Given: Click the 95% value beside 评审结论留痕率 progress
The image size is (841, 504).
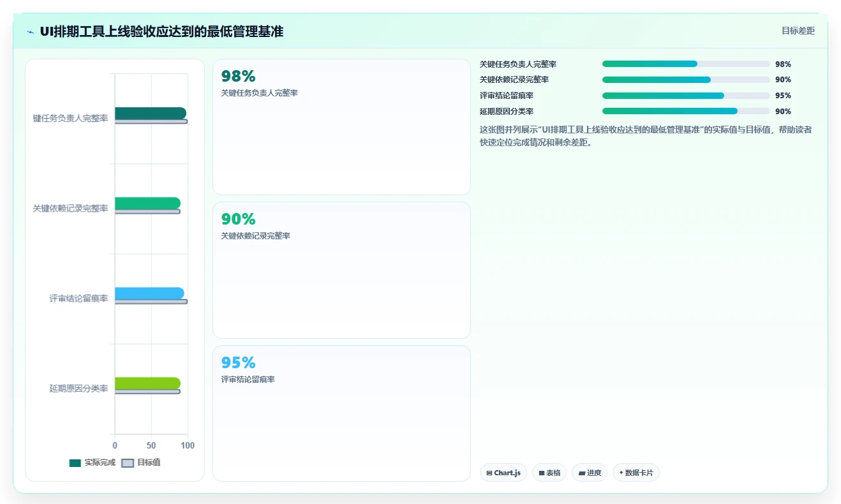Looking at the screenshot, I should pos(783,96).
